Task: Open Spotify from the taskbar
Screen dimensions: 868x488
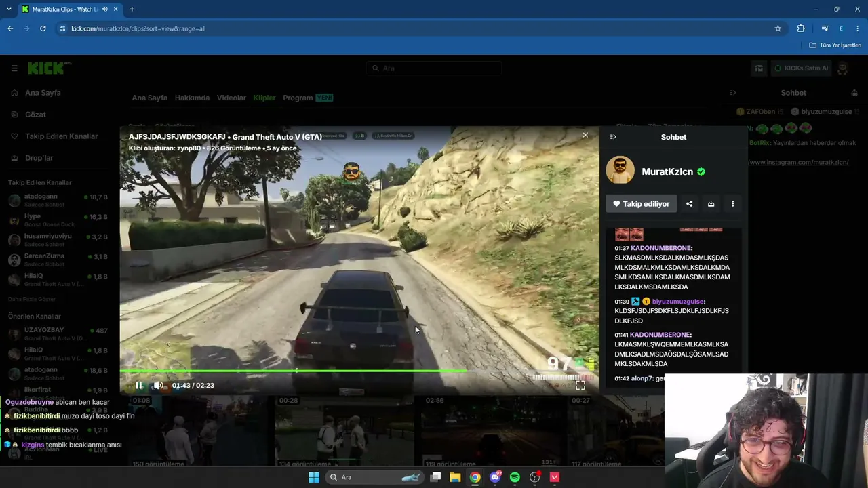Action: click(515, 477)
